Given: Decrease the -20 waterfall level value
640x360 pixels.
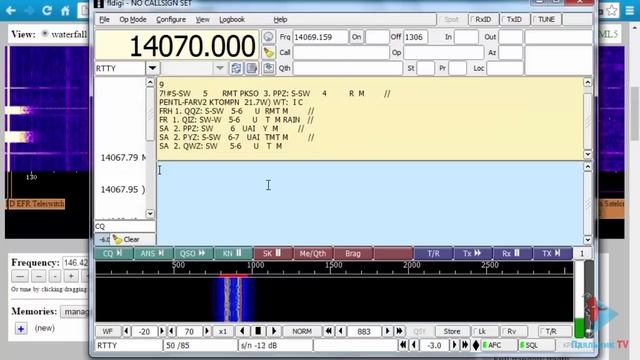Looking at the screenshot, I should (126, 331).
